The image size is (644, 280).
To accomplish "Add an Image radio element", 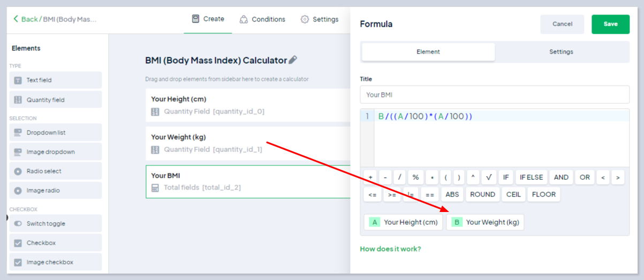I will [x=56, y=191].
